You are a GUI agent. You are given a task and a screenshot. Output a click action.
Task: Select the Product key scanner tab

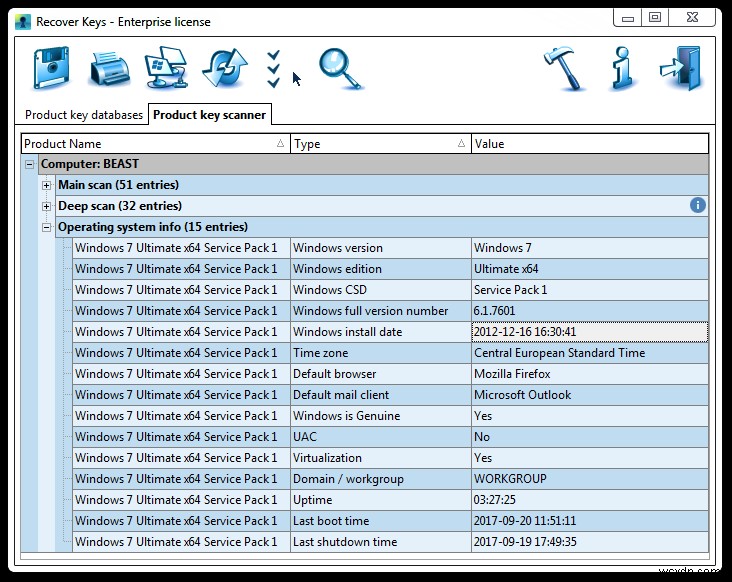click(210, 115)
